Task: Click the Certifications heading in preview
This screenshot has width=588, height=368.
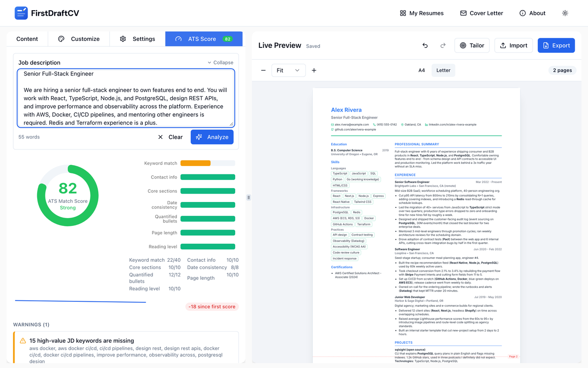Action: [342, 267]
